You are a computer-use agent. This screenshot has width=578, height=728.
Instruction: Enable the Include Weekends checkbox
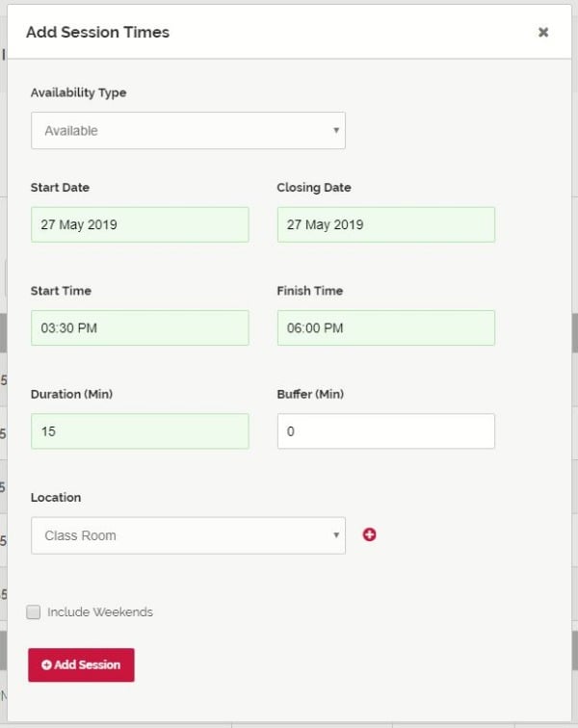click(x=34, y=611)
